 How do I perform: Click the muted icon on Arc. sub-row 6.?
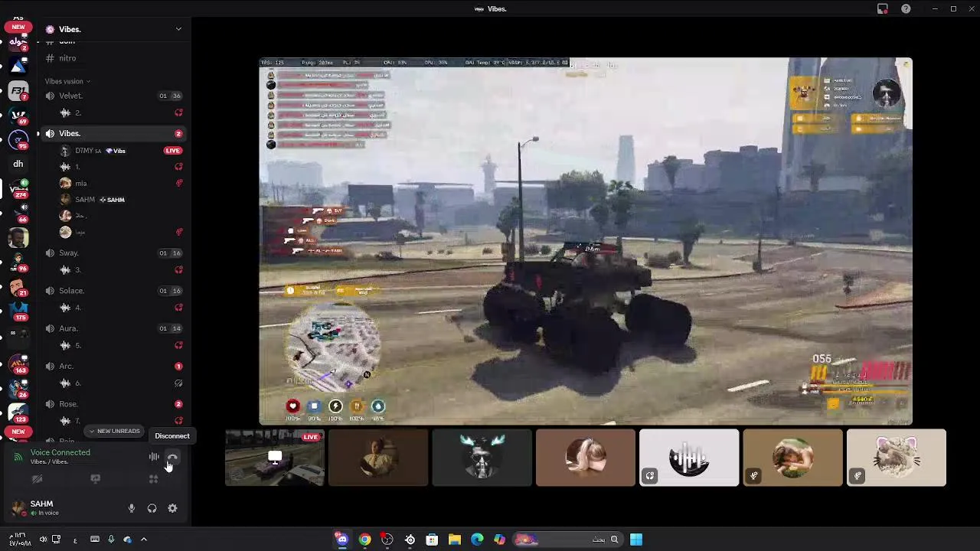(178, 383)
